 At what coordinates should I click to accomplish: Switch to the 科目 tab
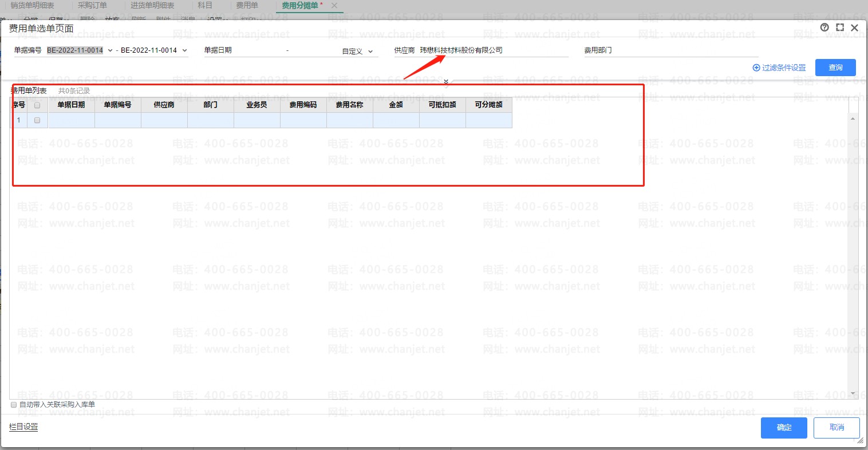tap(205, 5)
